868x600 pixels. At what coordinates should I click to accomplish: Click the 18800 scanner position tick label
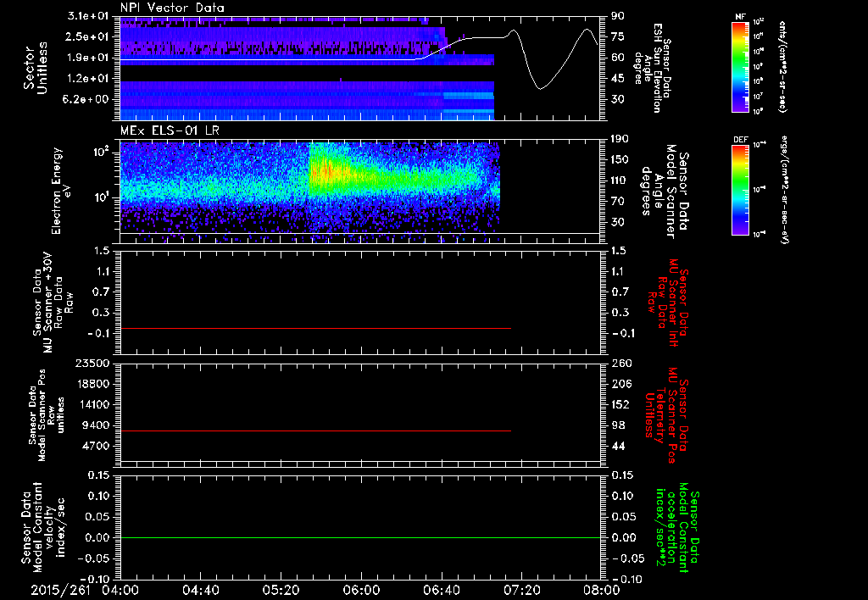click(92, 384)
